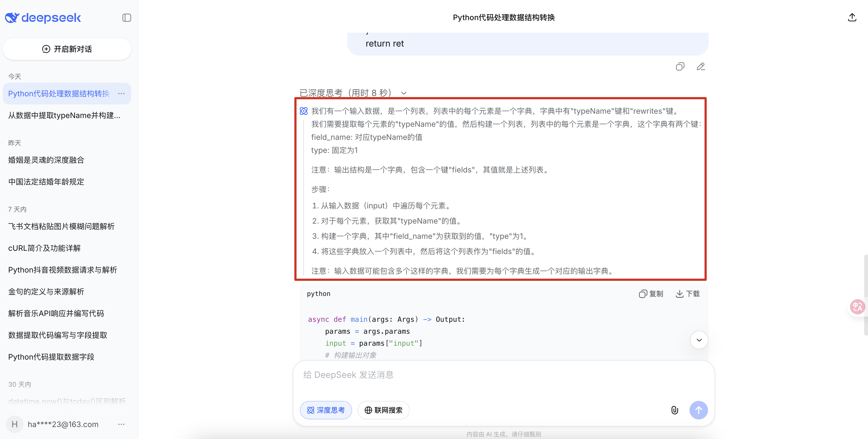
Task: Copy the user message icon
Action: click(x=680, y=67)
